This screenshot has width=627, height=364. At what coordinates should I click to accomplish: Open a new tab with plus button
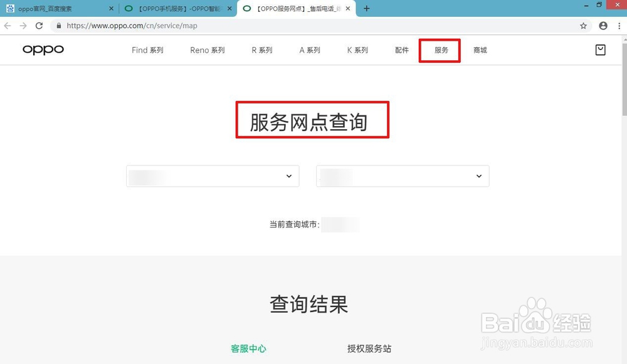click(x=366, y=8)
